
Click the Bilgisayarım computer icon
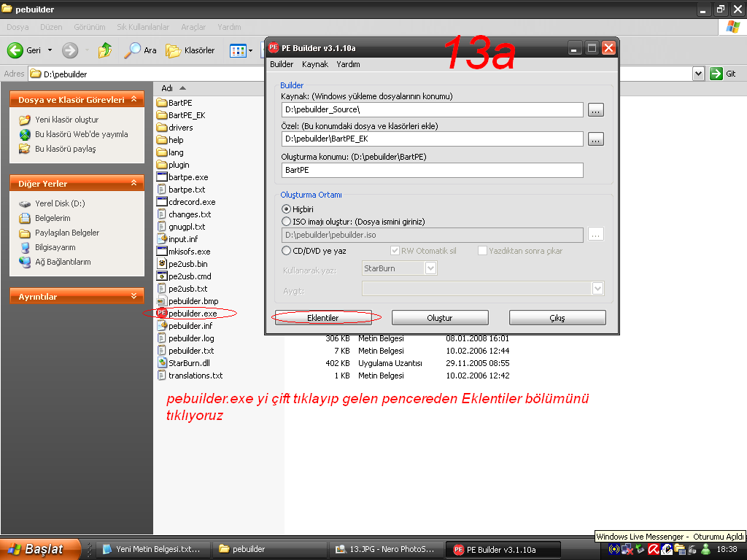25,247
